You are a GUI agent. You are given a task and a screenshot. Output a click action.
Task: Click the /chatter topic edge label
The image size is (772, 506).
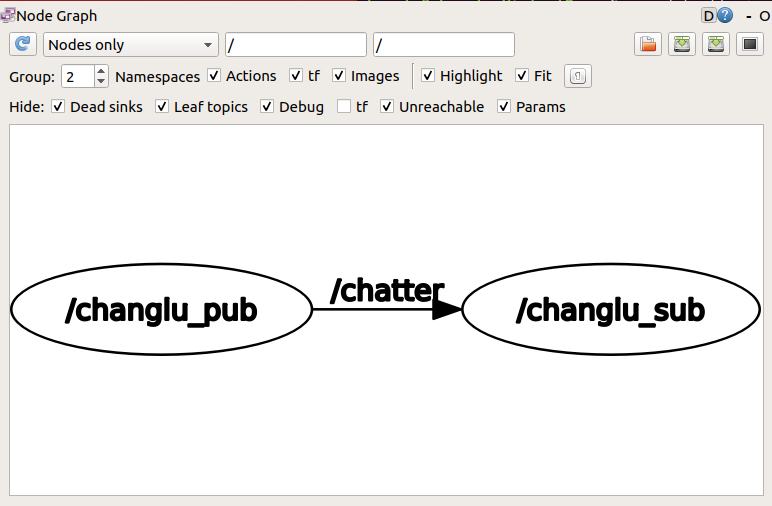[x=387, y=290]
